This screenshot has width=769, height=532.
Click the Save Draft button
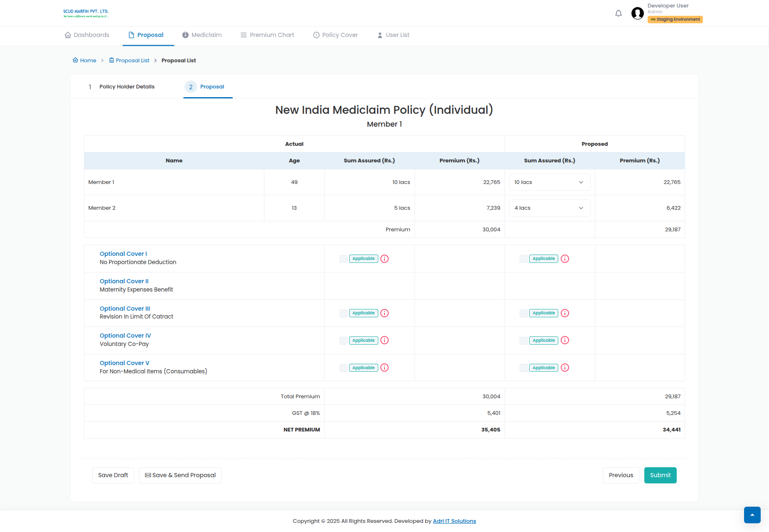pos(113,475)
